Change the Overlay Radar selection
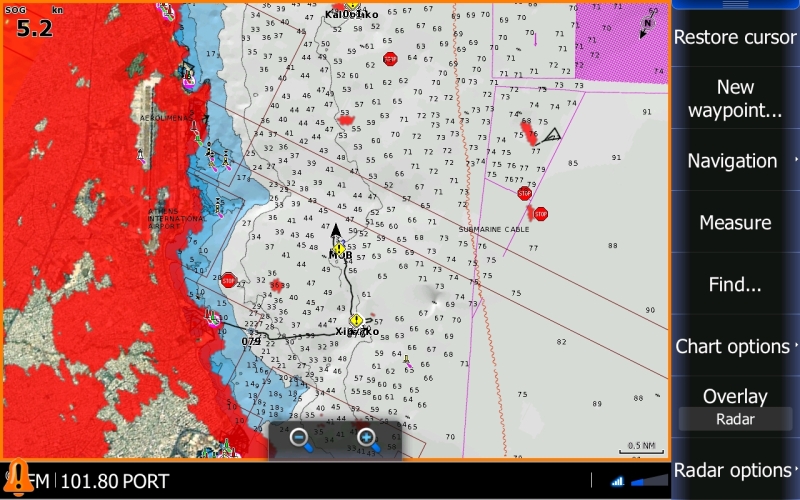Viewport: 800px width, 500px height. tap(735, 419)
